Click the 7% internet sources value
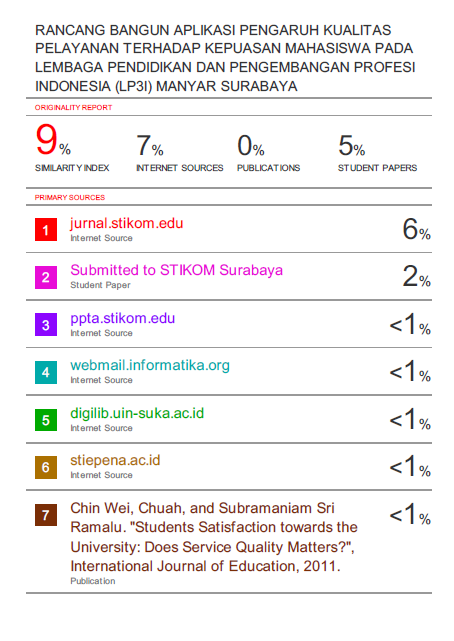 pos(150,146)
